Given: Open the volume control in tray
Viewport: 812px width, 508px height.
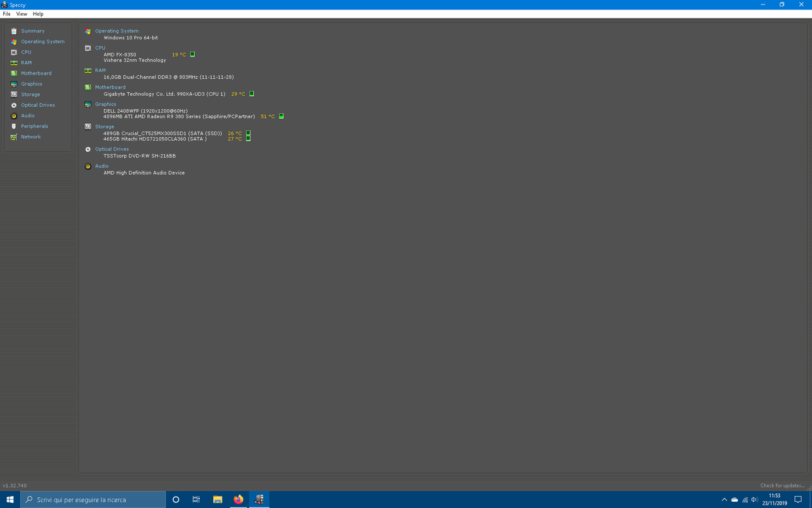Looking at the screenshot, I should pyautogui.click(x=754, y=500).
